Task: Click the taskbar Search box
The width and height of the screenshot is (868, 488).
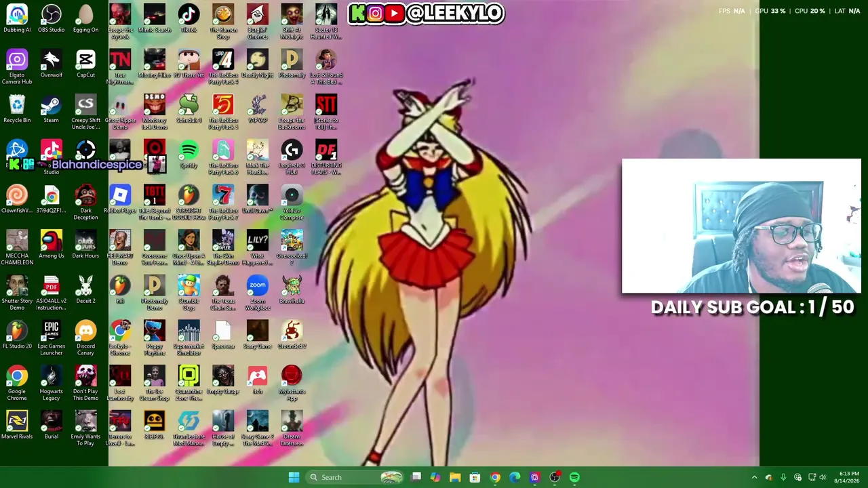Action: (356, 477)
